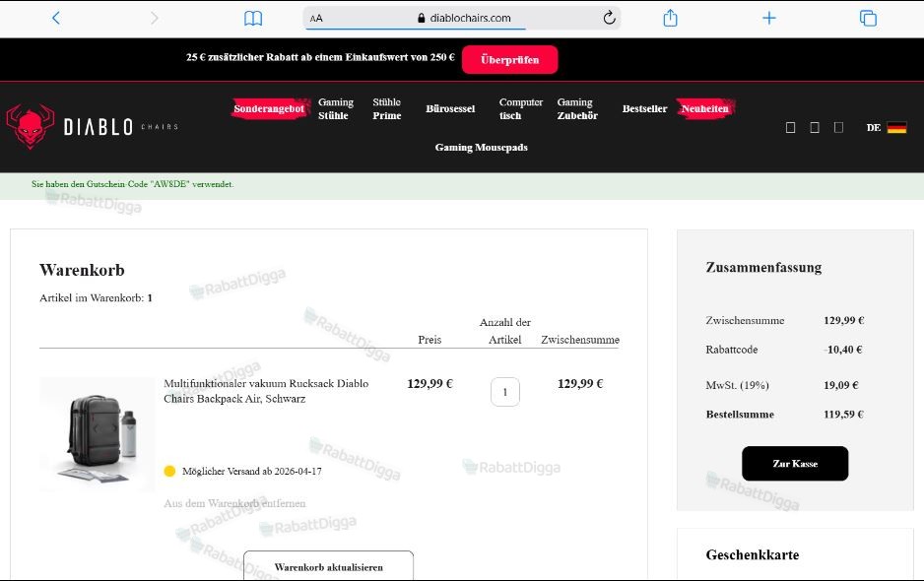Click the diablochairs.com address bar

click(x=462, y=19)
